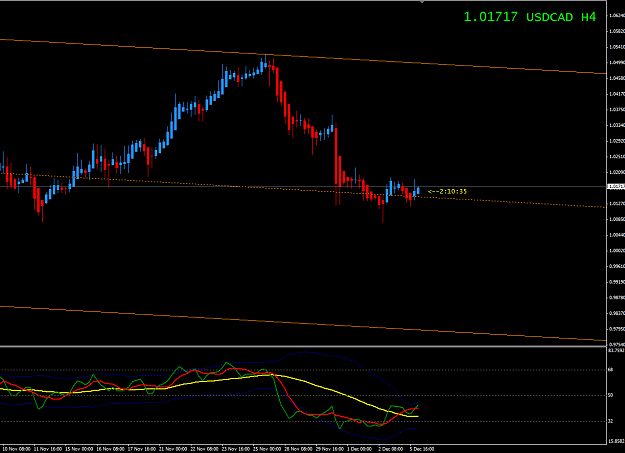Select the upper solid orange channel line
625x453 pixels.
coord(303,56)
